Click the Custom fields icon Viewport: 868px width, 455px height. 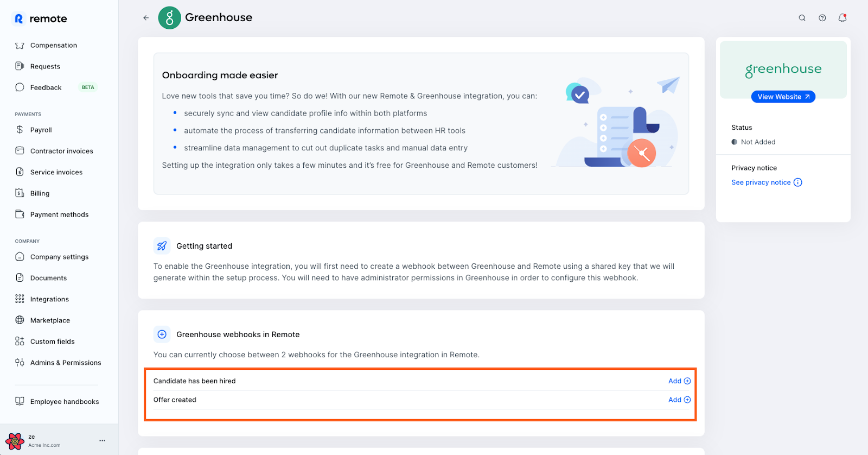click(20, 342)
